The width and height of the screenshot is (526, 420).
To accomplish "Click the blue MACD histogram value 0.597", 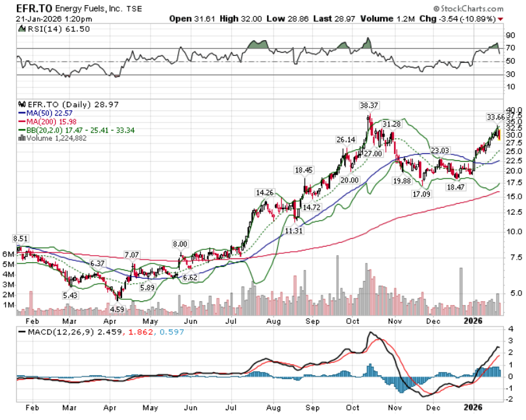I will point(171,332).
